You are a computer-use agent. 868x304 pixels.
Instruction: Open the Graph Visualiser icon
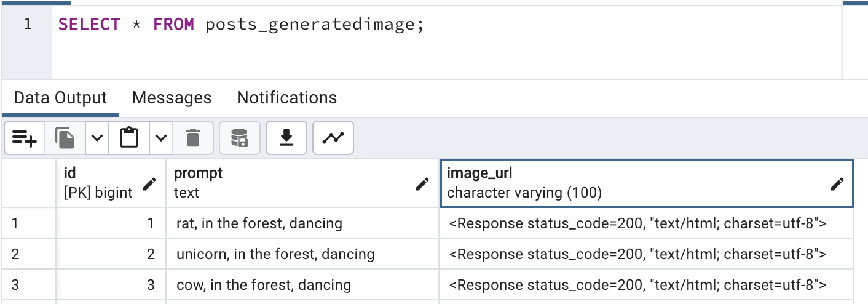[333, 138]
